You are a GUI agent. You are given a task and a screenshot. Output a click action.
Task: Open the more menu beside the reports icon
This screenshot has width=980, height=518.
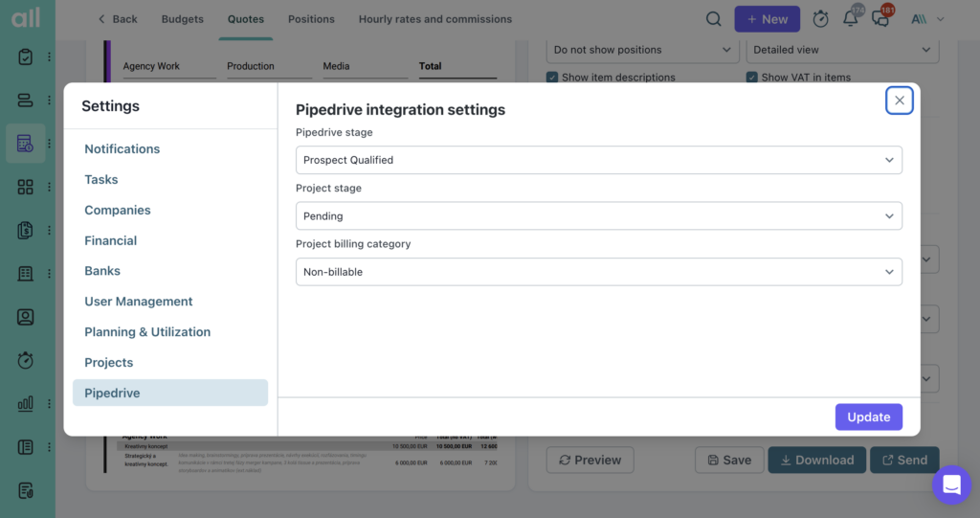(49, 403)
